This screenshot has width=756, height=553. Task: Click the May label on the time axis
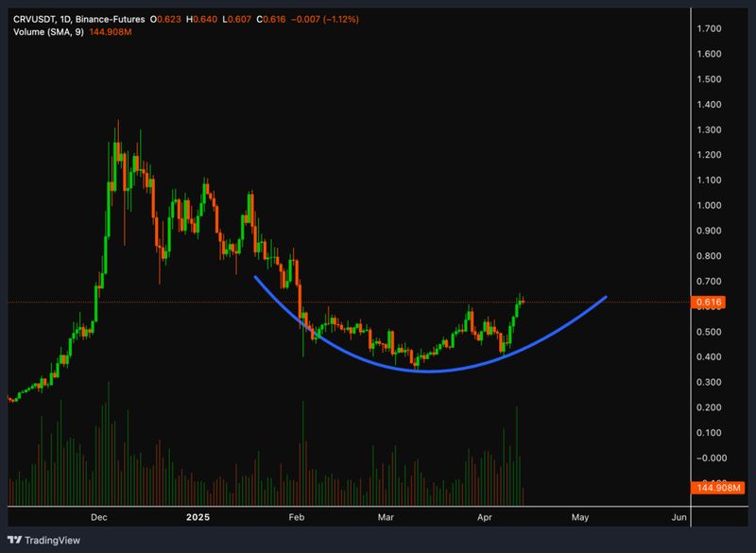(x=580, y=517)
